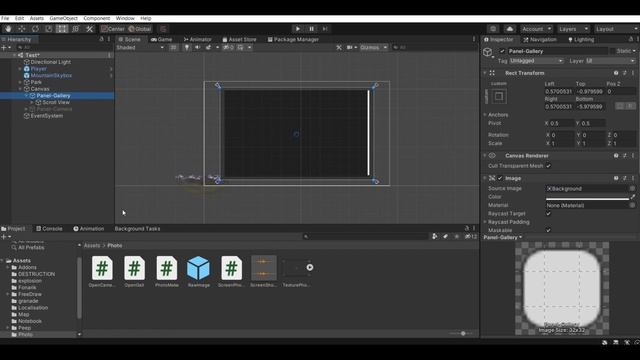Toggle pivot mode Center button
This screenshot has width=640, height=360.
113,29
